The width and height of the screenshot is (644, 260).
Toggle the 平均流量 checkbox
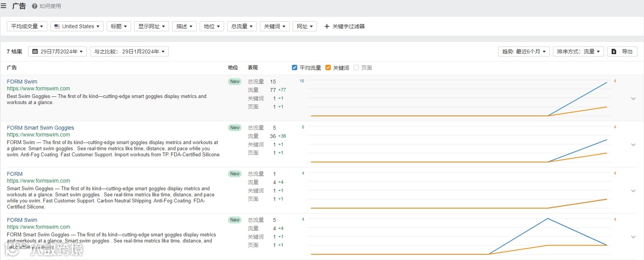click(x=295, y=67)
